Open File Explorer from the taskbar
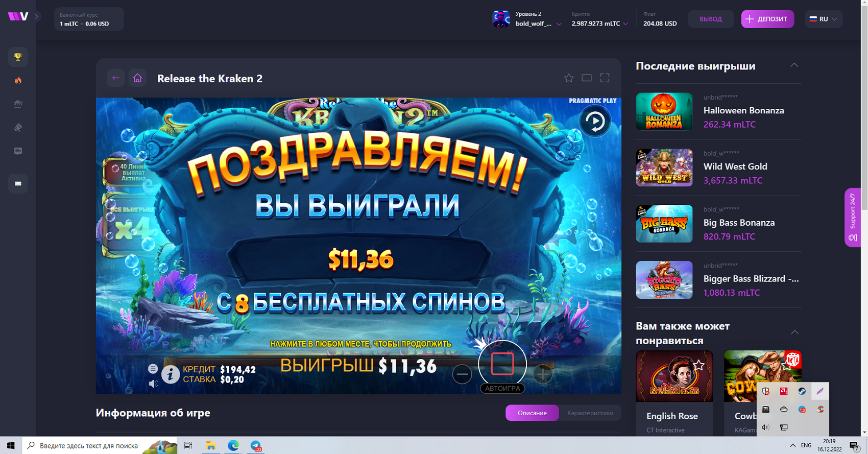This screenshot has width=868, height=454. [x=210, y=445]
